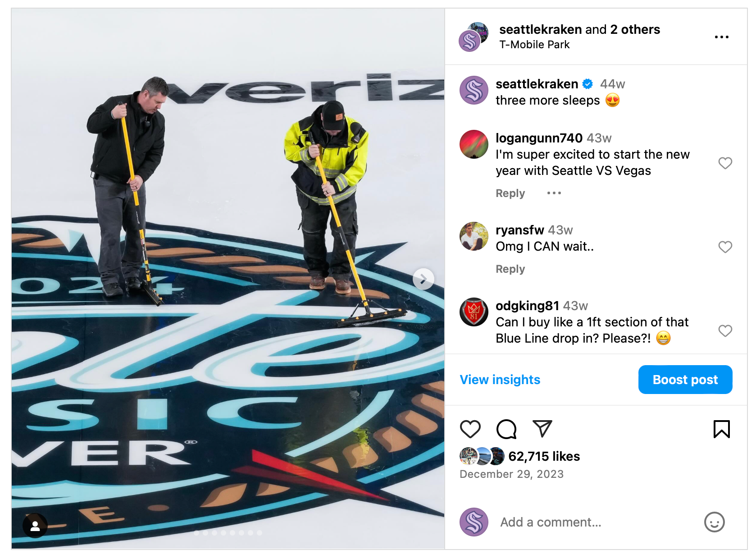Save post with the bookmark icon
756x559 pixels.
tap(721, 429)
